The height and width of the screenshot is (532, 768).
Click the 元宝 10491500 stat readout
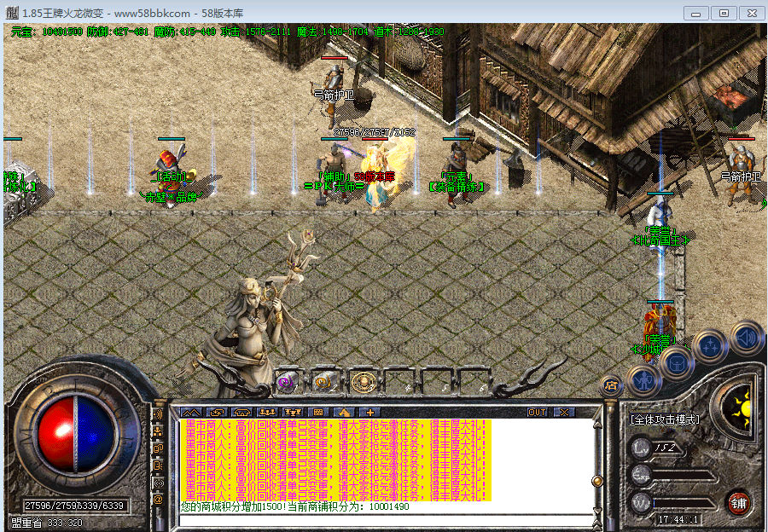pos(47,32)
